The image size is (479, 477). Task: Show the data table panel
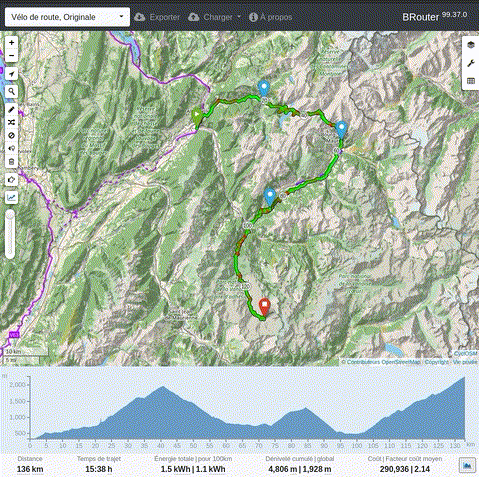[470, 81]
